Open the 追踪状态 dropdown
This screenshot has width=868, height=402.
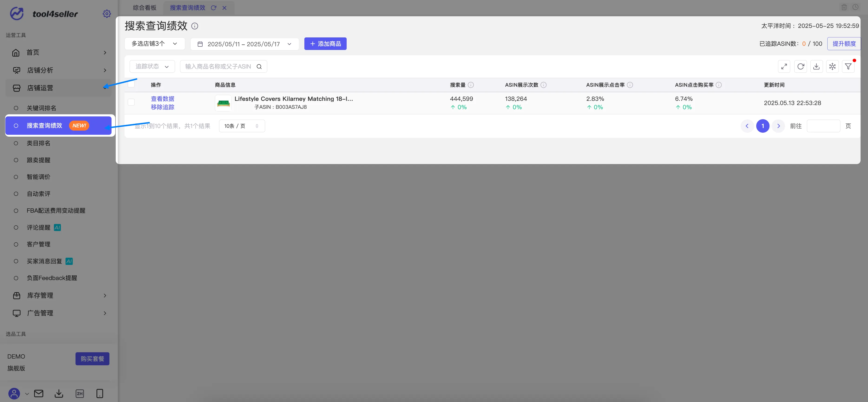pyautogui.click(x=152, y=66)
